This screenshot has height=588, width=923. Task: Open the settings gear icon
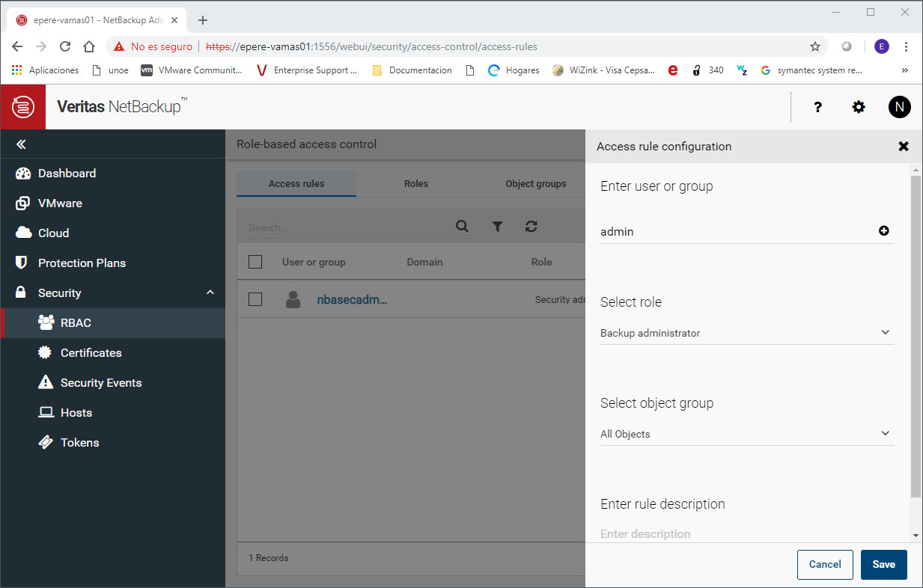[x=859, y=107]
